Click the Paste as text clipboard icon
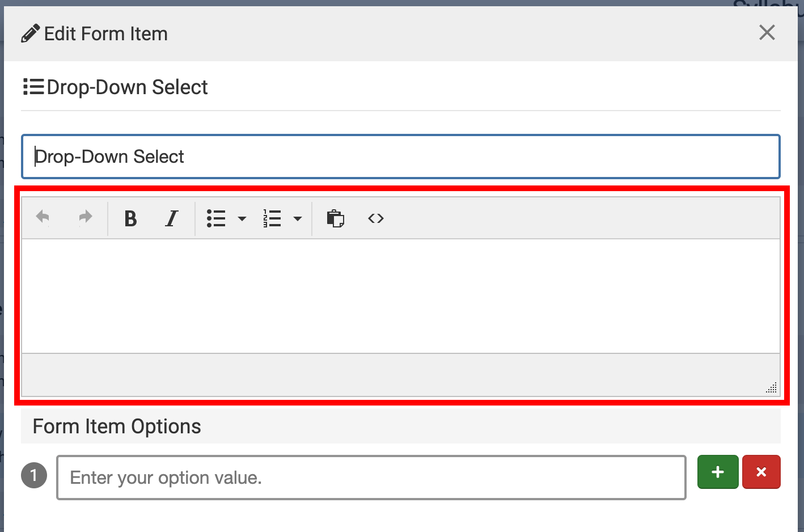 coord(335,218)
